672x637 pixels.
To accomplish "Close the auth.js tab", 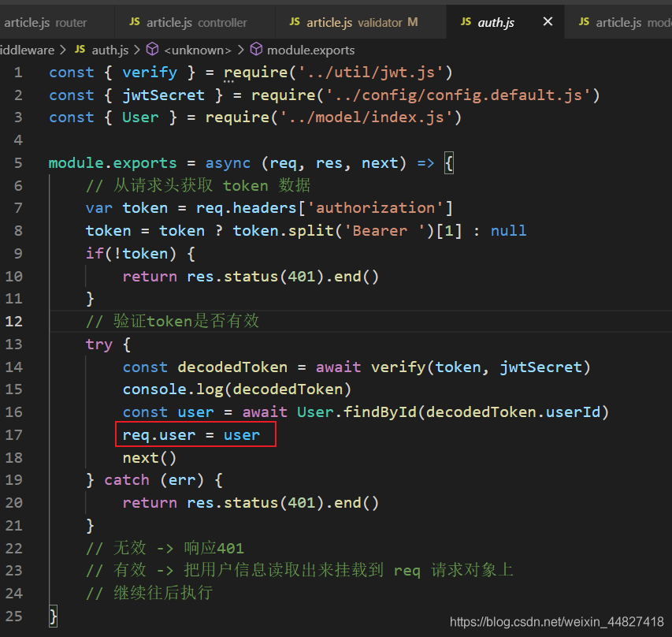I will click(x=548, y=21).
